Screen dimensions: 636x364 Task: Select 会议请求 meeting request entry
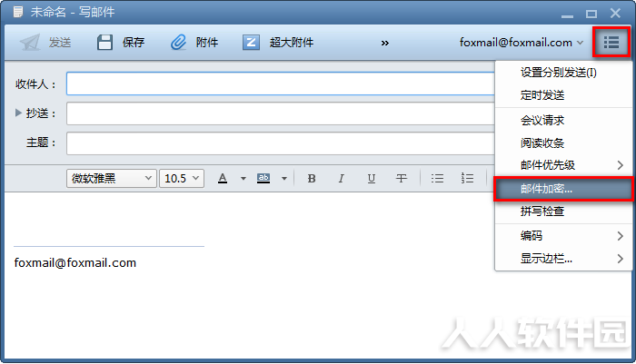563,121
